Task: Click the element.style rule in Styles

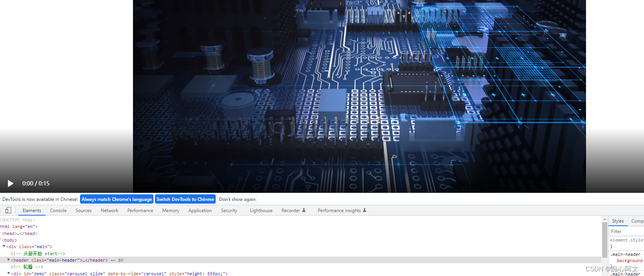Action: tap(626, 240)
